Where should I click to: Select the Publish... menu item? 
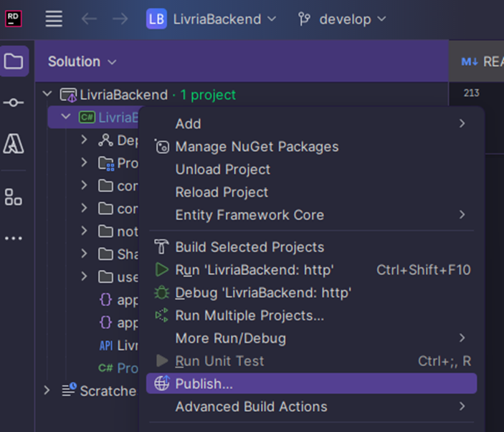[x=311, y=383]
